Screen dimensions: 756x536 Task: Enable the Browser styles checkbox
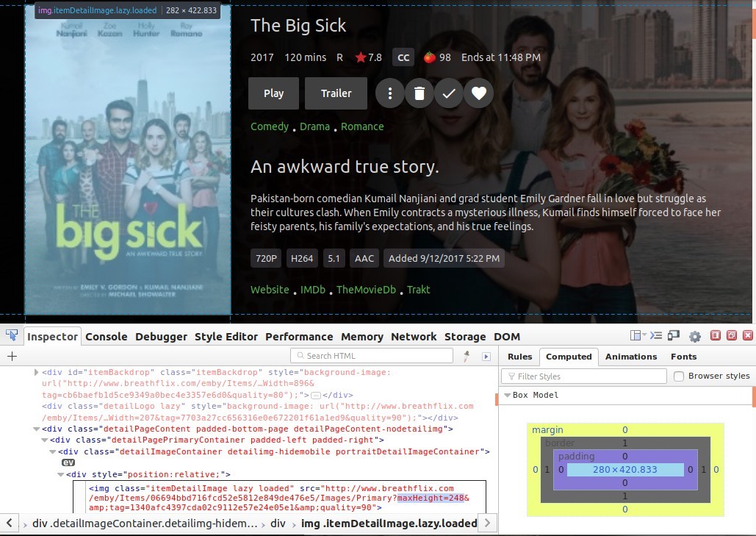tap(679, 376)
